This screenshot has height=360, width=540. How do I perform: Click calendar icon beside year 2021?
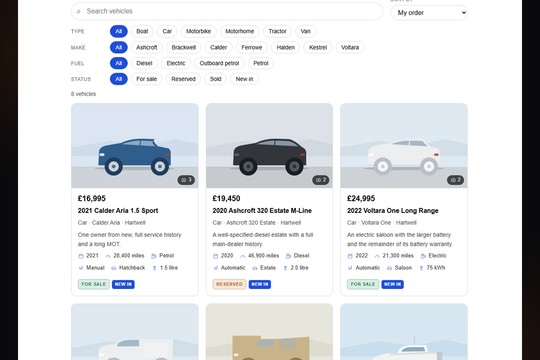tap(81, 256)
